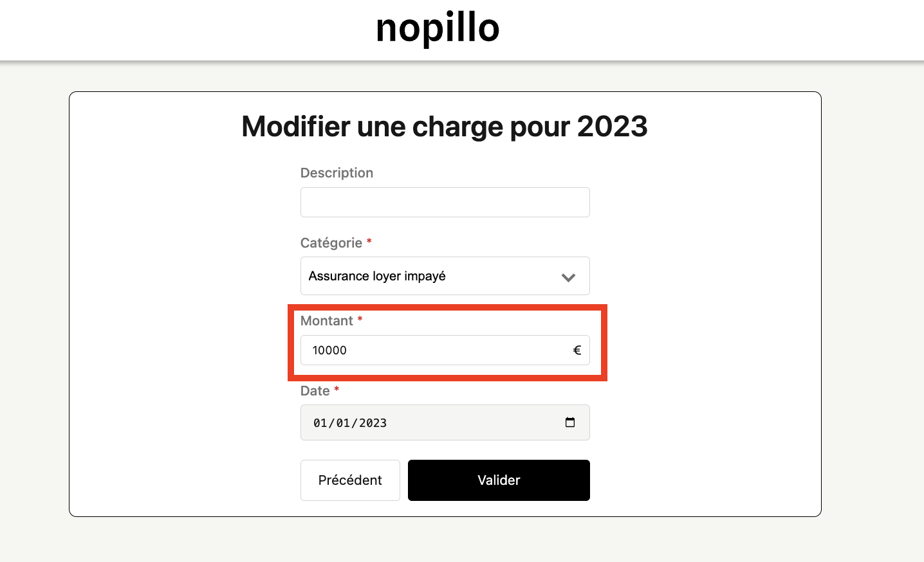Click the red asterisk beside Montant

pos(360,320)
